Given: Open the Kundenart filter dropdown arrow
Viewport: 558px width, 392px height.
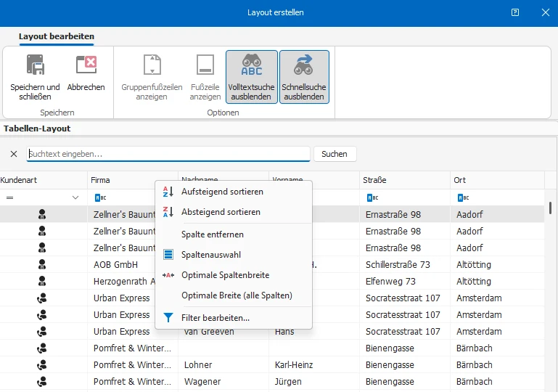Looking at the screenshot, I should [75, 197].
